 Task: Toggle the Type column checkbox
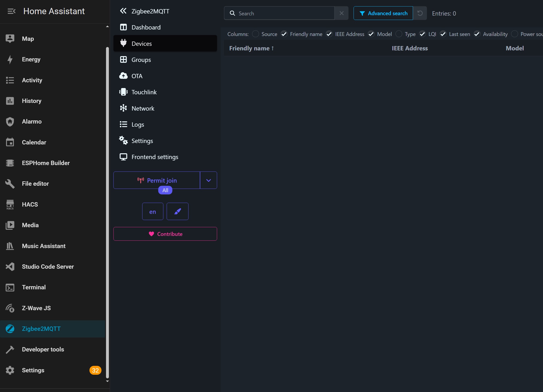click(x=399, y=34)
